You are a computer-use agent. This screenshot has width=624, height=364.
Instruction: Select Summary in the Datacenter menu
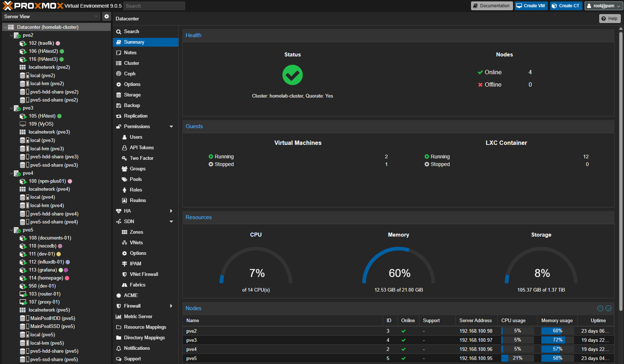click(x=134, y=42)
